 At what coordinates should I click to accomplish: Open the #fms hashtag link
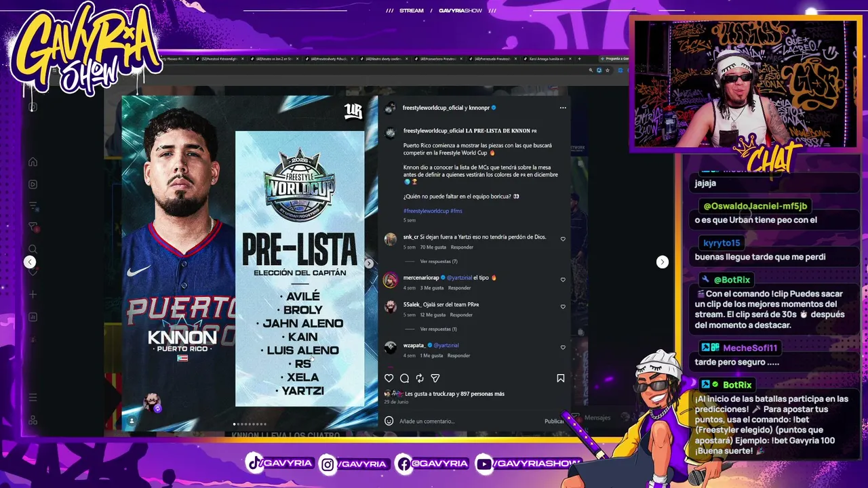tap(456, 211)
